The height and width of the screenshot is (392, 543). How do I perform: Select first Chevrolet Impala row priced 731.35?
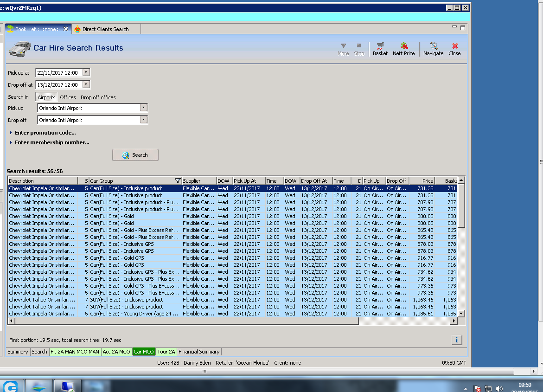[x=233, y=188]
